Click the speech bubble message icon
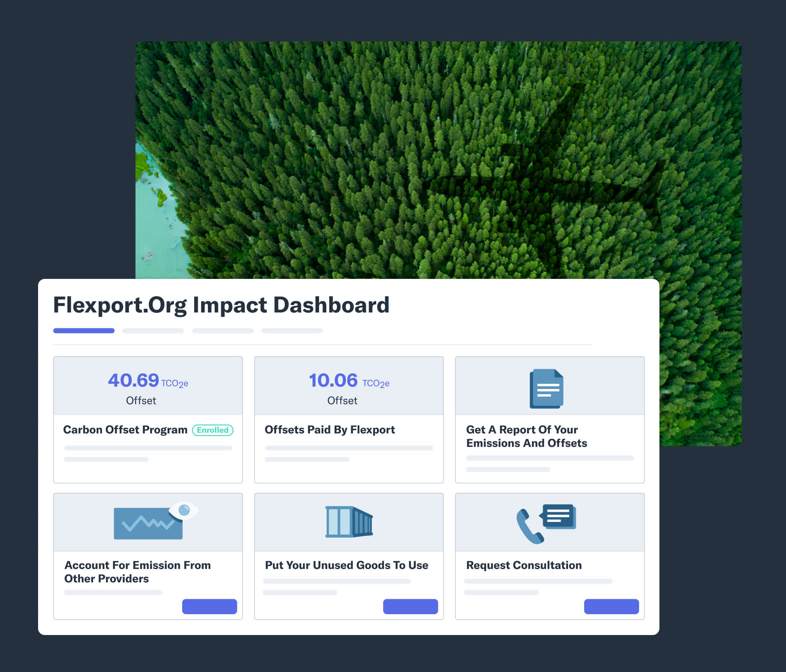786x672 pixels. coord(558,516)
